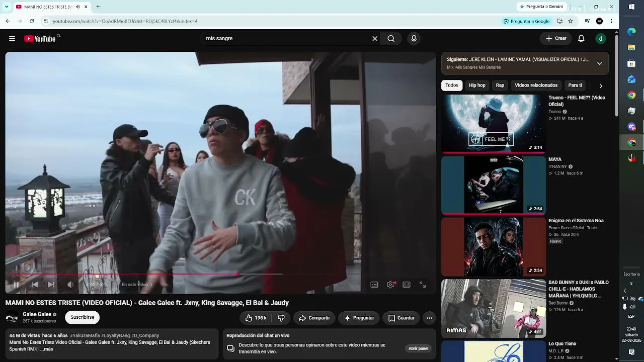Show more filter chips with right arrow
Screen dimensions: 644x362
[x=600, y=86]
